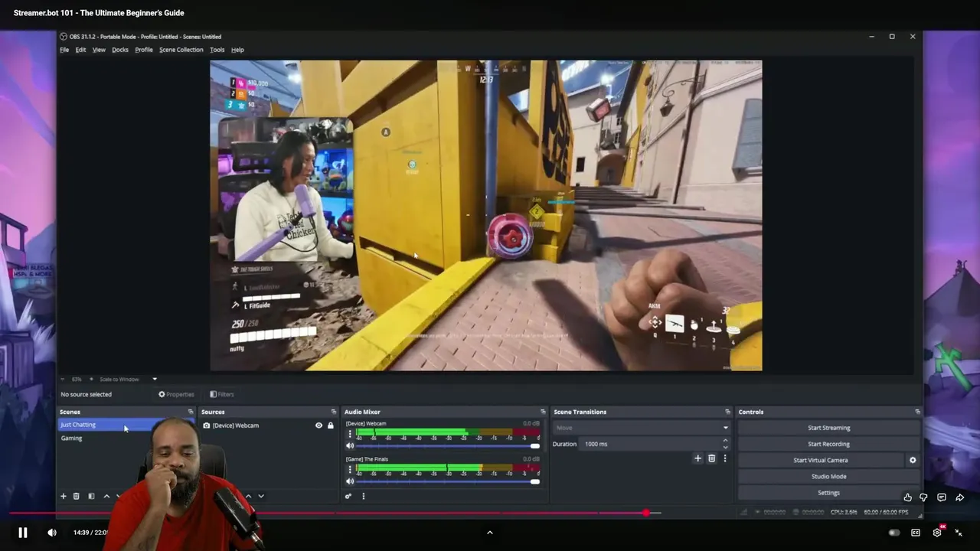Open options menu for Webcam audio channel
980x551 pixels.
(x=350, y=434)
